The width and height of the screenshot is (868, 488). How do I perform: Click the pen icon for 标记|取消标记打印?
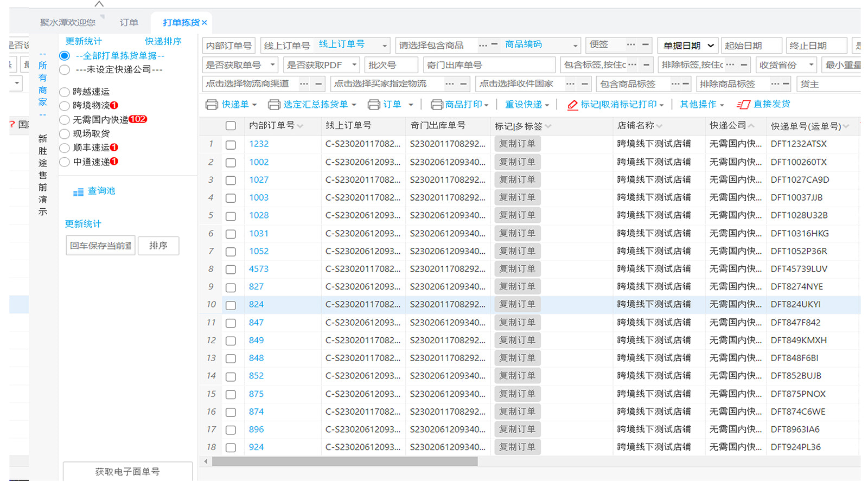click(x=572, y=105)
